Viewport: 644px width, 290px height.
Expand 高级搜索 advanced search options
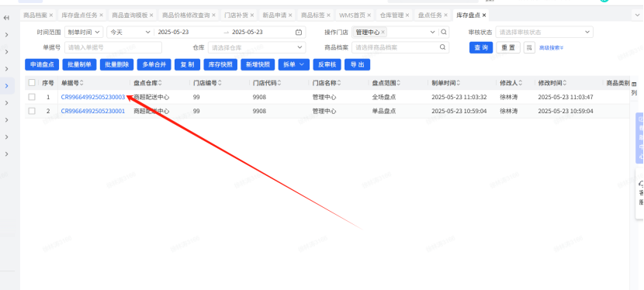(551, 47)
